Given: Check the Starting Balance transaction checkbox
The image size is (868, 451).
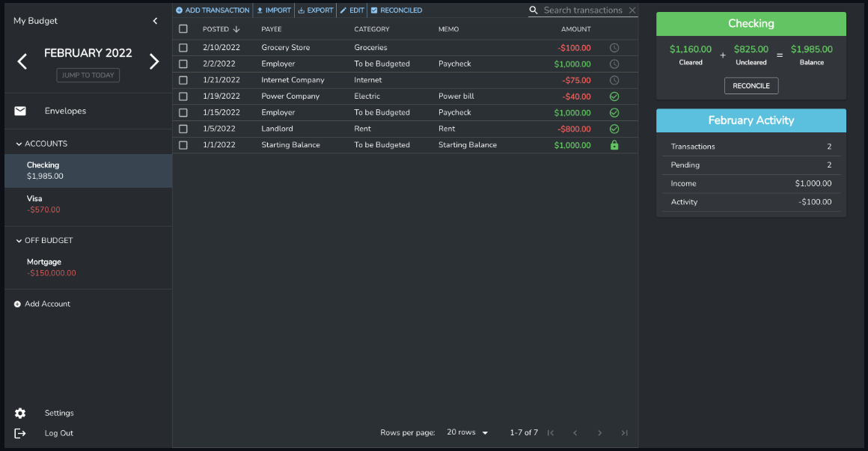Looking at the screenshot, I should pyautogui.click(x=183, y=145).
